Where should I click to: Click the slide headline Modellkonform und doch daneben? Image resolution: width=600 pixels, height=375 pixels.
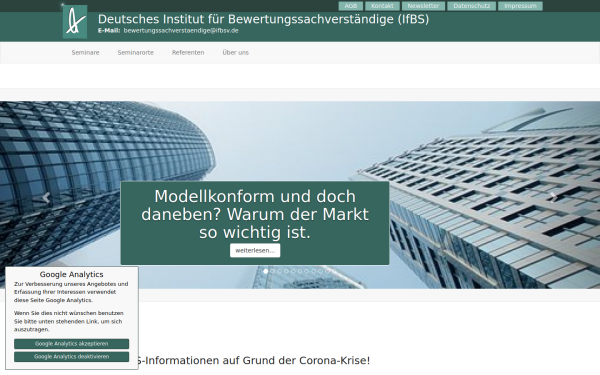(x=255, y=214)
